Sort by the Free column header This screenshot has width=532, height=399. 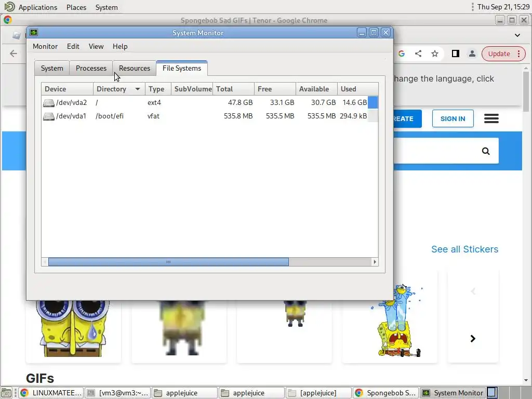pyautogui.click(x=275, y=89)
